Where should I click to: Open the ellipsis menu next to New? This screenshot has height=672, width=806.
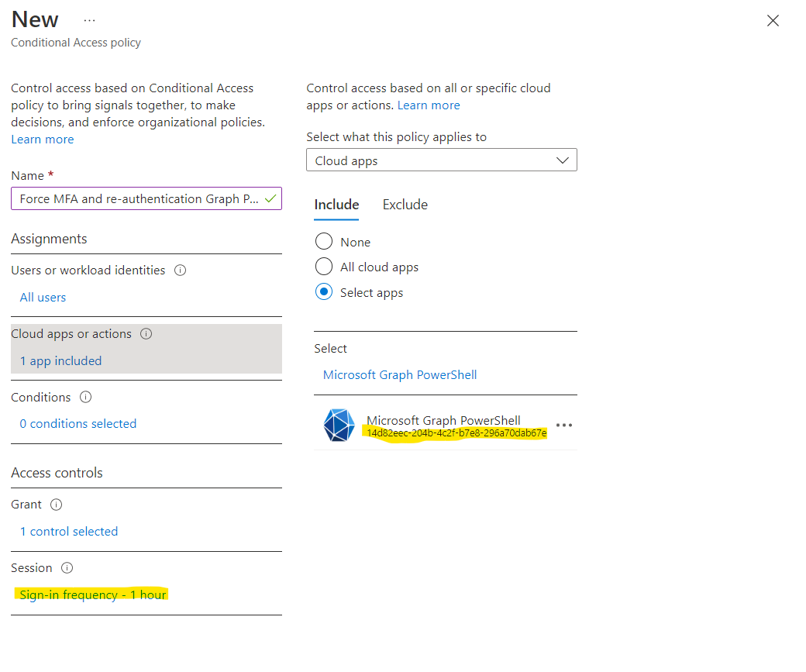point(90,19)
